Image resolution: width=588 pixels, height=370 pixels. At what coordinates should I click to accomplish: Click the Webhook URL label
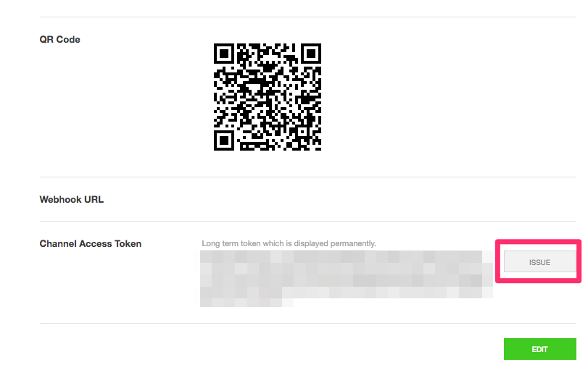coord(72,199)
